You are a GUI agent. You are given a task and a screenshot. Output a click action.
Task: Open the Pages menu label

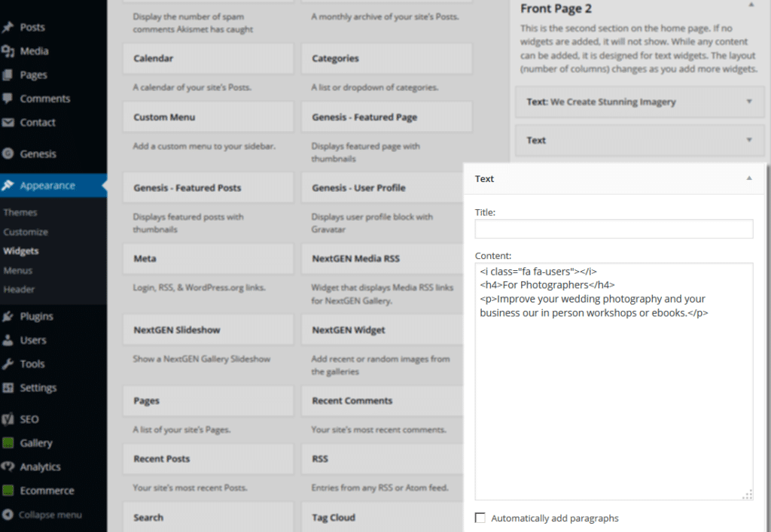coord(33,74)
